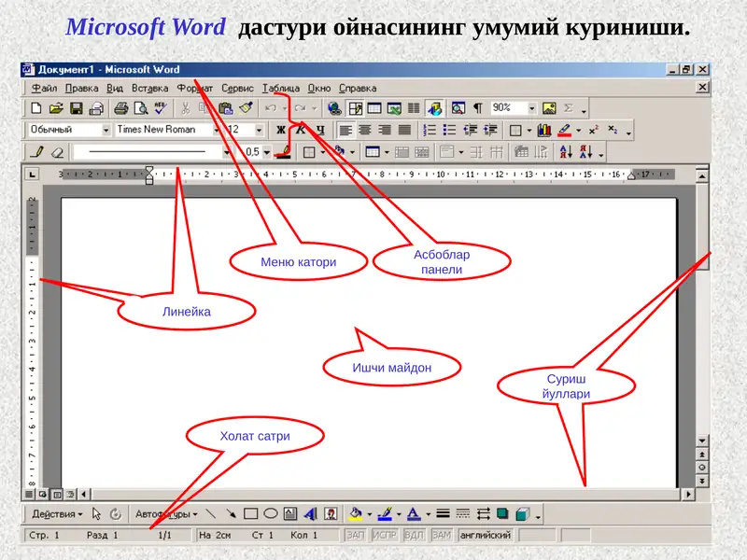Image resolution: width=747 pixels, height=560 pixels.
Task: Click the ИСПР status bar indicator
Action: click(x=385, y=535)
